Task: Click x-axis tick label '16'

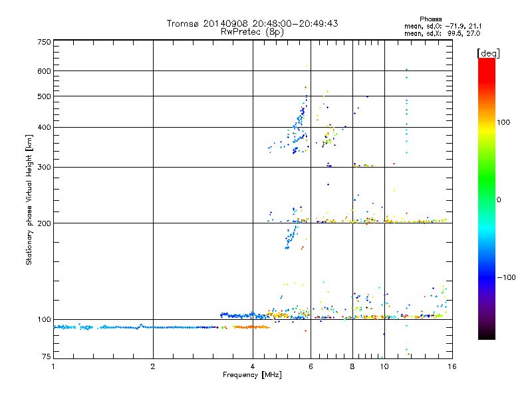Action: point(452,366)
